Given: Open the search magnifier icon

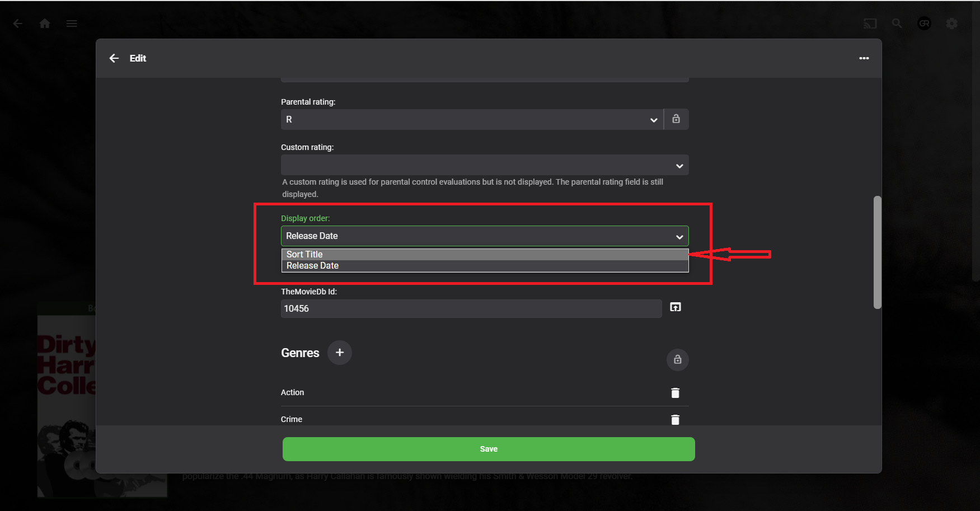Looking at the screenshot, I should (x=897, y=24).
